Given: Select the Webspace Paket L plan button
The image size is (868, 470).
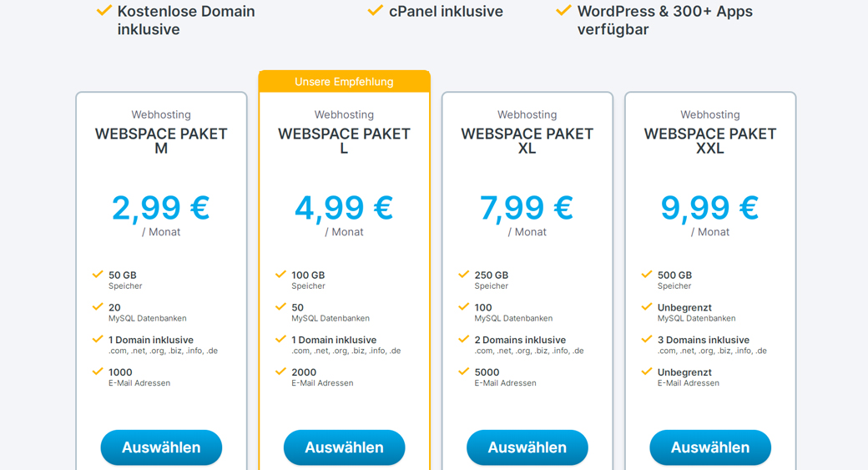Looking at the screenshot, I should (344, 447).
